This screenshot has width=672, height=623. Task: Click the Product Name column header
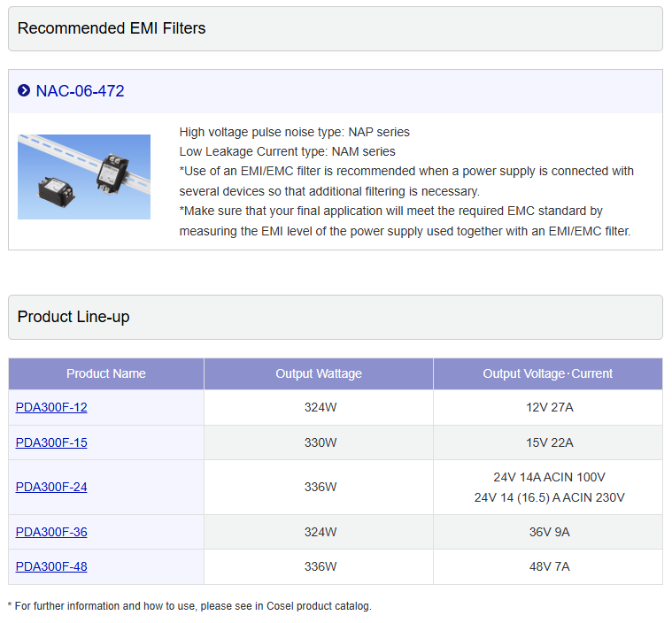click(106, 373)
